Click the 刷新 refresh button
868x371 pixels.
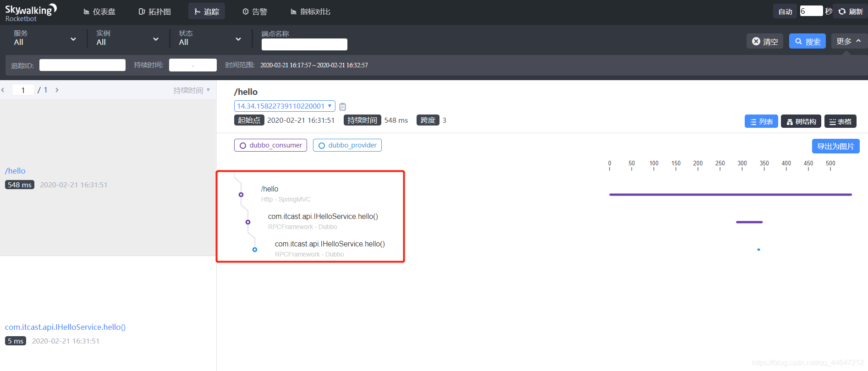[851, 11]
